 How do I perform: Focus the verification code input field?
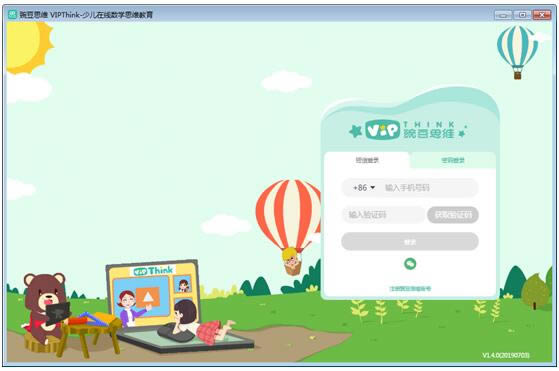pos(383,215)
